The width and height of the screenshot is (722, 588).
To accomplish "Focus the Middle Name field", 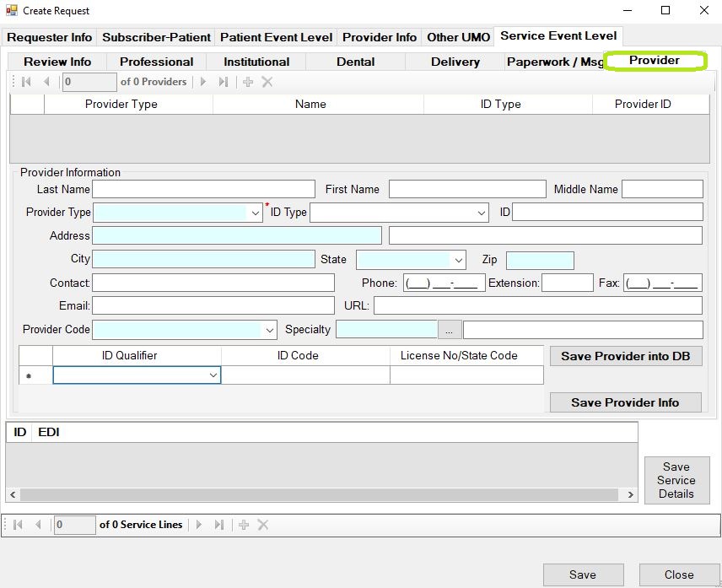I will click(x=662, y=189).
